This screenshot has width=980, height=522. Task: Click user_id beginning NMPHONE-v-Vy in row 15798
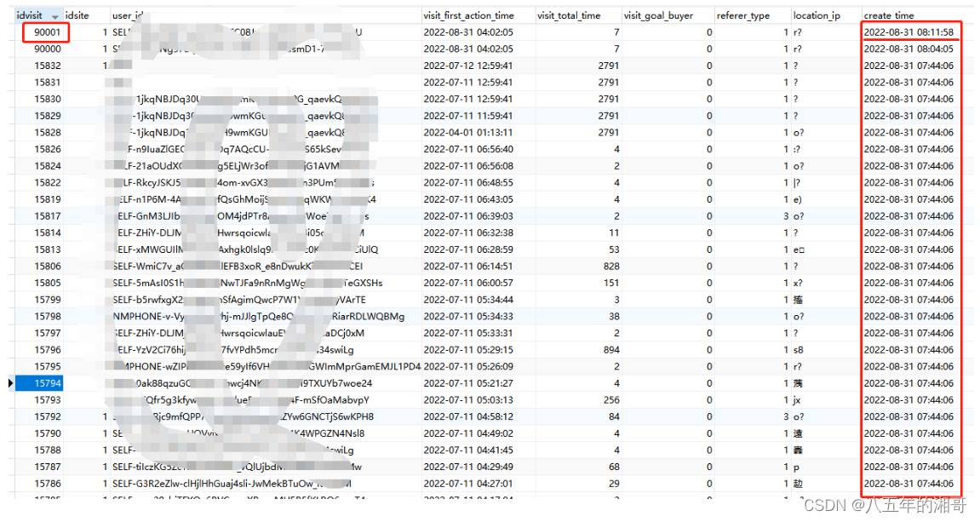[259, 316]
